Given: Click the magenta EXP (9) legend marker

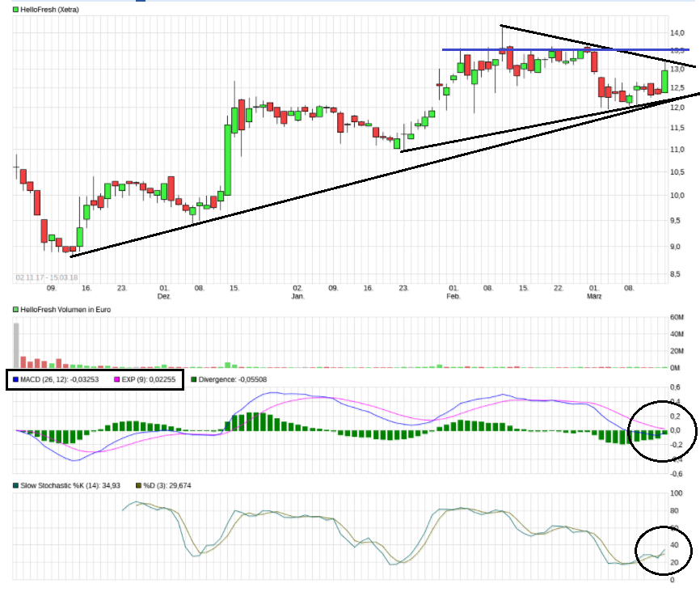Looking at the screenshot, I should (x=117, y=379).
